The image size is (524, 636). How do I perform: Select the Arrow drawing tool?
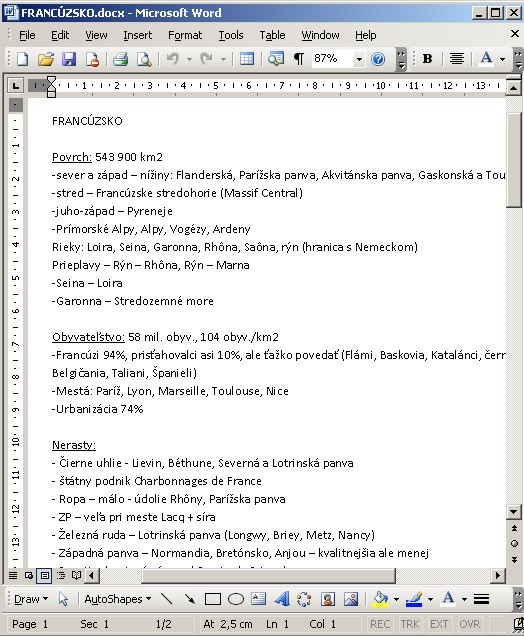point(189,599)
